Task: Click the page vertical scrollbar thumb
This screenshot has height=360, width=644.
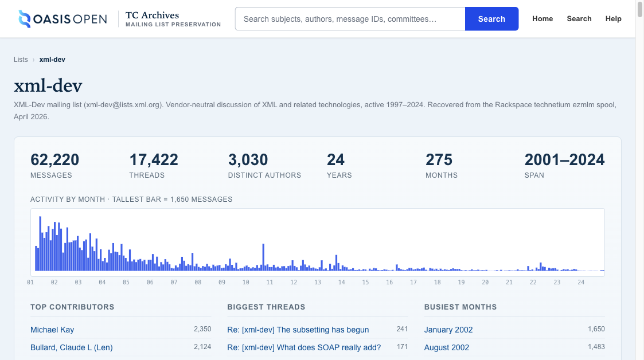Action: pyautogui.click(x=640, y=9)
